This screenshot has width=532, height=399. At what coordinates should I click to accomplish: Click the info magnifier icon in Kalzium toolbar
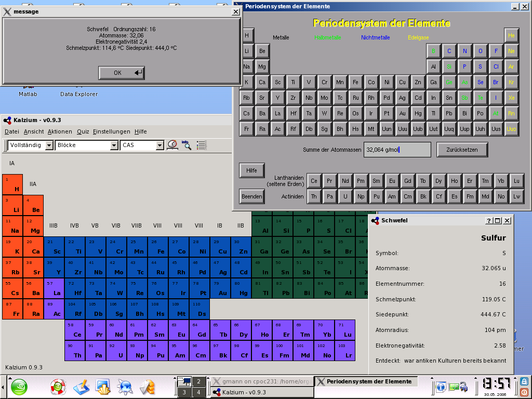187,145
